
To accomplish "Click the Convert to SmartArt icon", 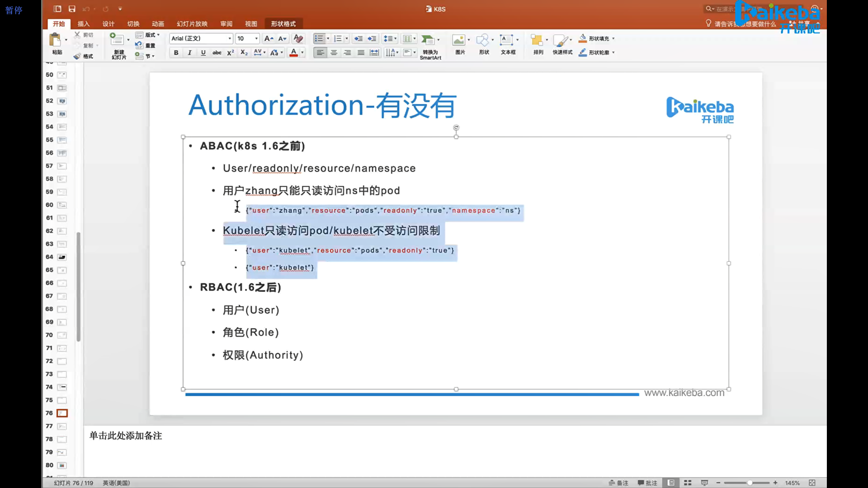I will (x=427, y=40).
